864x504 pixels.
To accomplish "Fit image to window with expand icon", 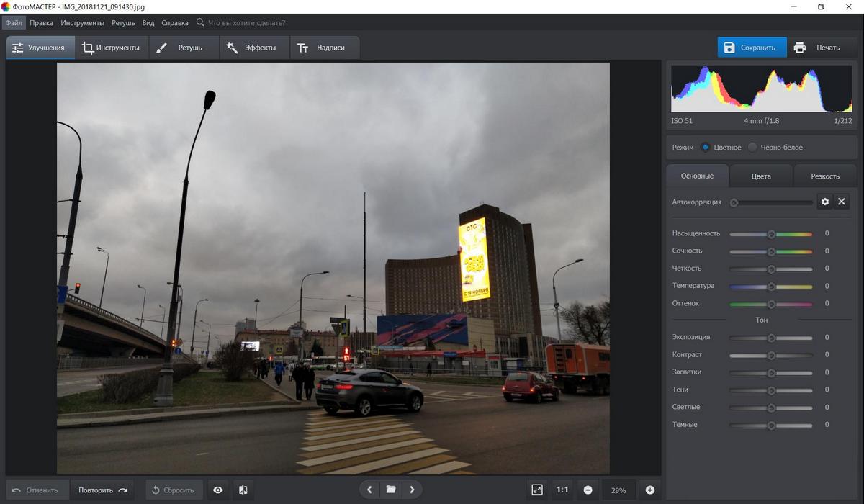I will click(x=537, y=490).
